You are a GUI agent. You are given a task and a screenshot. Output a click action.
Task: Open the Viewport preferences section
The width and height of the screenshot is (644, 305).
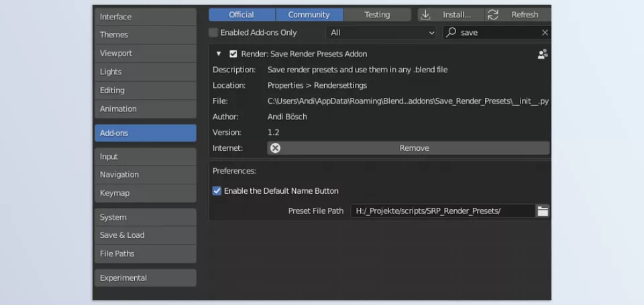pos(146,54)
